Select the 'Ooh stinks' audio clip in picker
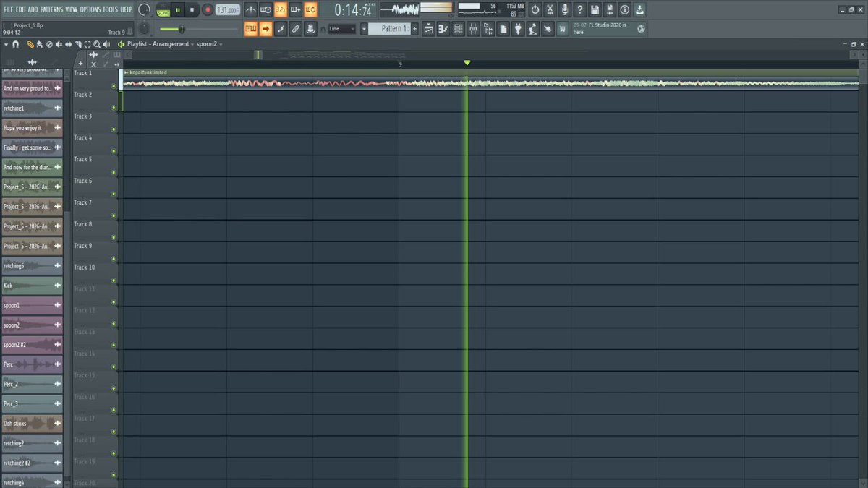 31,424
